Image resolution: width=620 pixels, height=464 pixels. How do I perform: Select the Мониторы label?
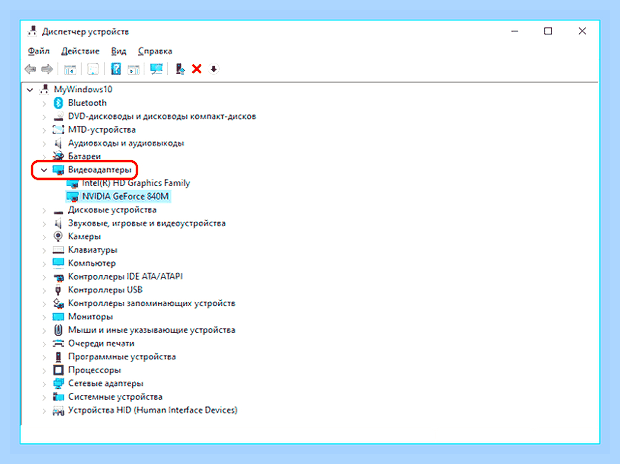(91, 317)
